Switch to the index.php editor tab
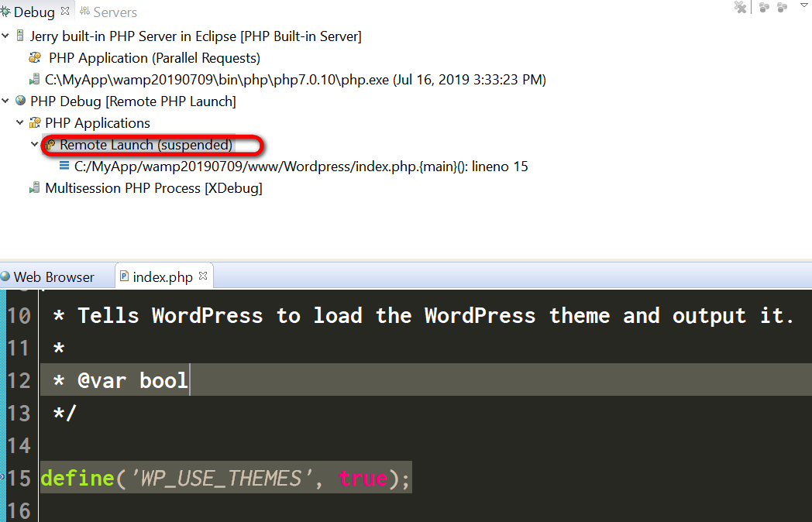 coord(163,277)
